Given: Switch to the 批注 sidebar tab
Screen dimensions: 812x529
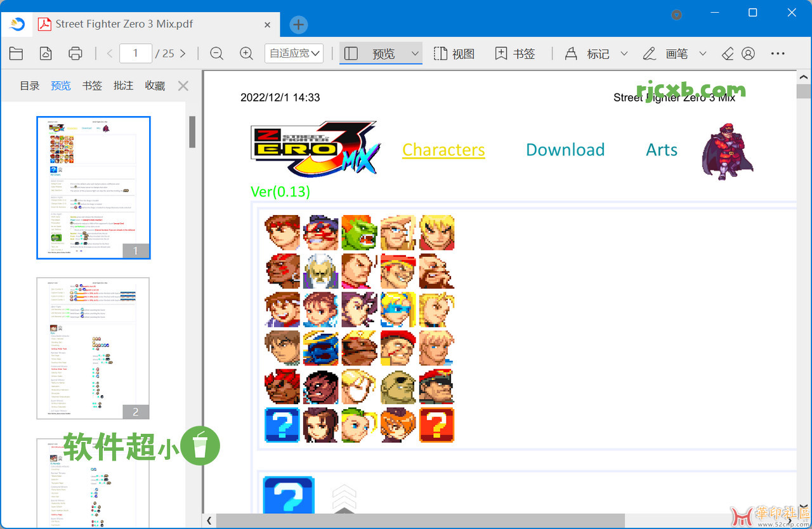Looking at the screenshot, I should pos(123,86).
